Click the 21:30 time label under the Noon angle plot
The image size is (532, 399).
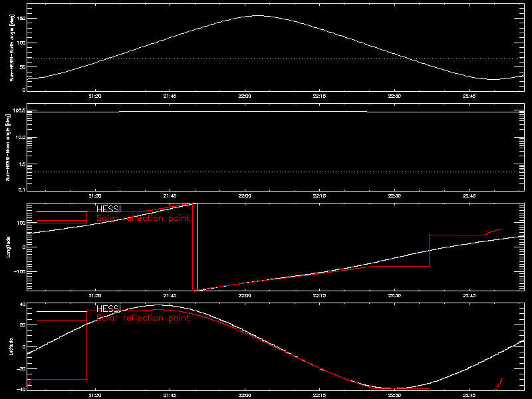(95, 196)
